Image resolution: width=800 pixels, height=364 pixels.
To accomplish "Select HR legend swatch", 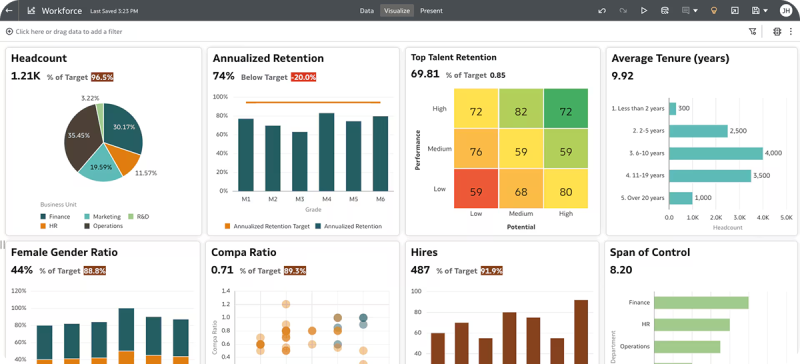I will pyautogui.click(x=43, y=226).
